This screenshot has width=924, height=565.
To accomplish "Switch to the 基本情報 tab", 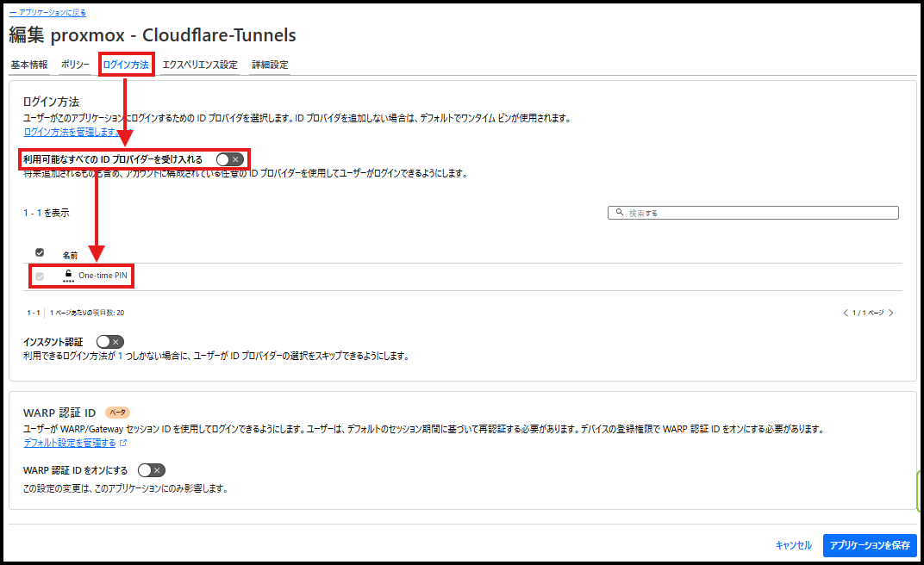I will [28, 65].
